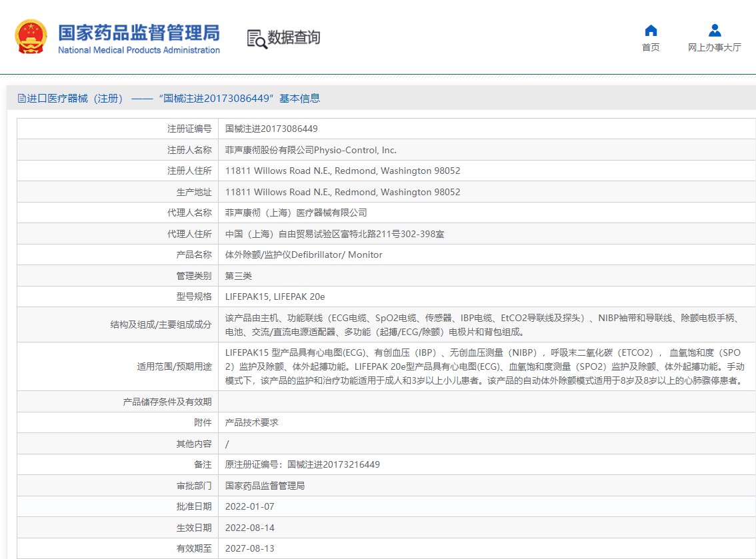Click the 注册人名称 row label

tap(189, 150)
